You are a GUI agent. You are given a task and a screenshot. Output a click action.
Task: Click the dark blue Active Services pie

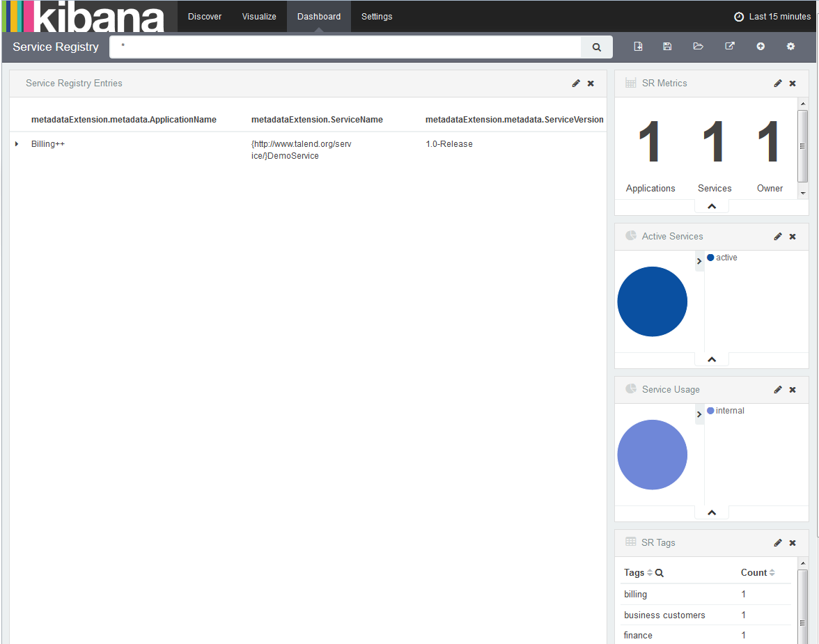(652, 301)
